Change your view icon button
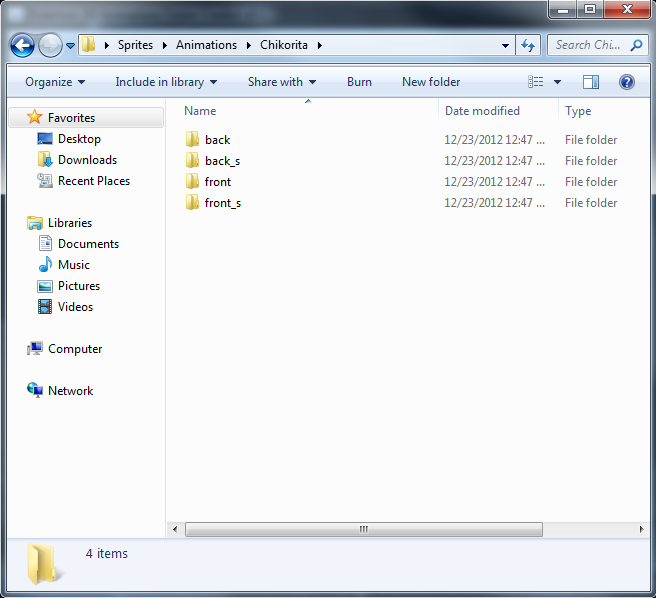Viewport: 656px width, 598px height. point(536,82)
